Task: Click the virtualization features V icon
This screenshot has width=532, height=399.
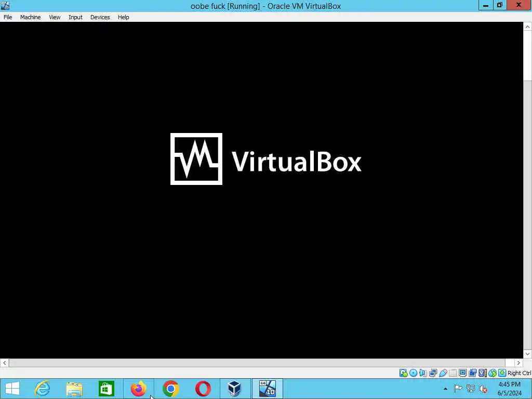Action: click(482, 373)
